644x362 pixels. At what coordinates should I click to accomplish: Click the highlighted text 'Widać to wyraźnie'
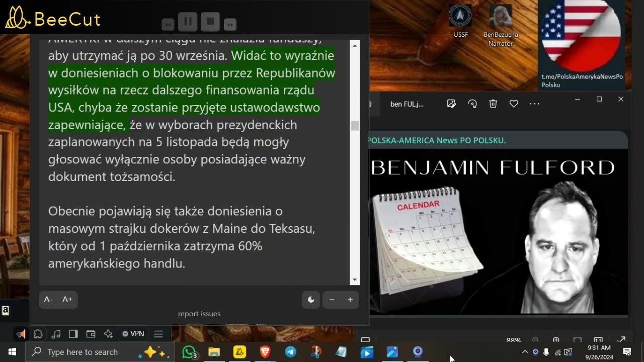click(283, 55)
